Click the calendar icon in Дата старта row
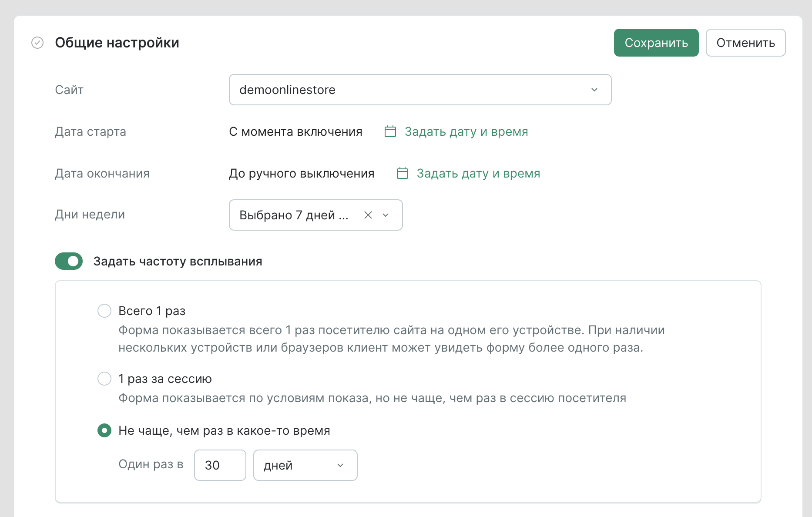The image size is (812, 517). click(390, 131)
